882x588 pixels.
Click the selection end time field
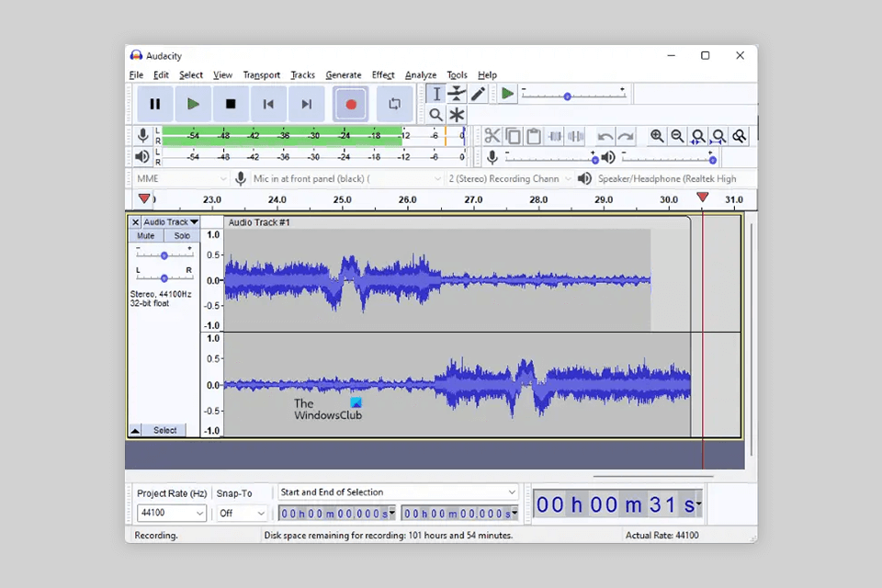[459, 514]
